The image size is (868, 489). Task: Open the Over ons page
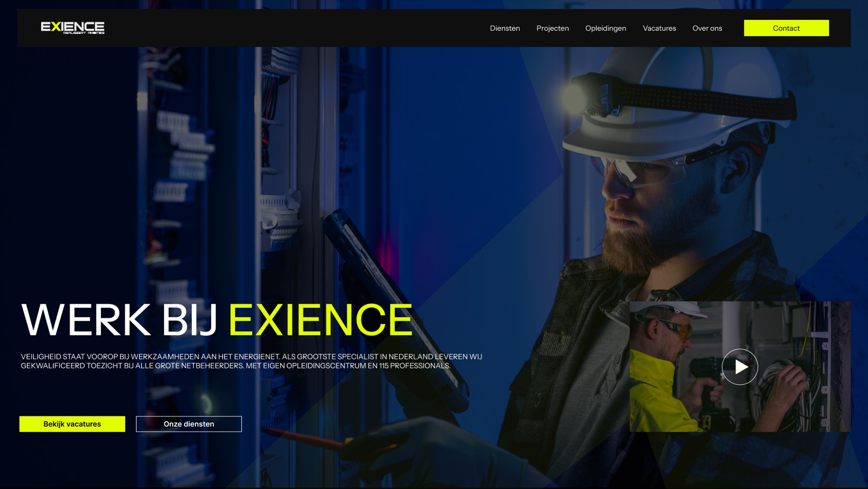pyautogui.click(x=707, y=28)
